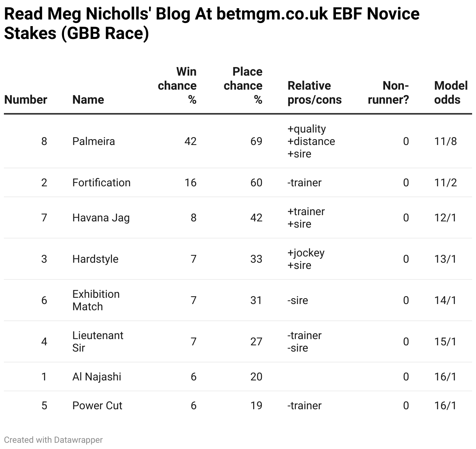Click the Non-runner? column header

[x=389, y=93]
